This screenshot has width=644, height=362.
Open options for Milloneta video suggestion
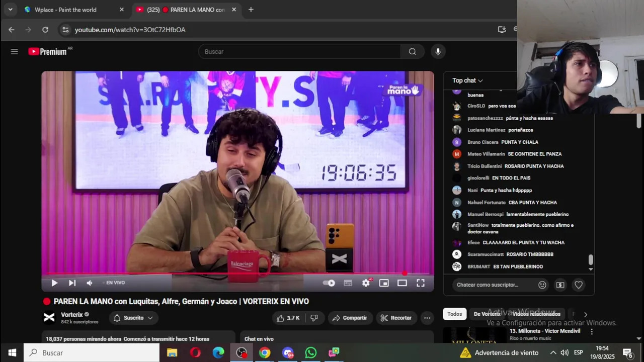[592, 332]
